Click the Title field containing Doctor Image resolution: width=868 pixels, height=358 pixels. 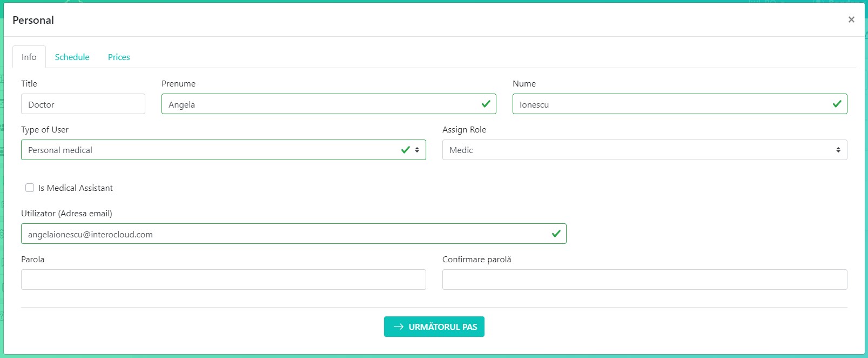(83, 104)
